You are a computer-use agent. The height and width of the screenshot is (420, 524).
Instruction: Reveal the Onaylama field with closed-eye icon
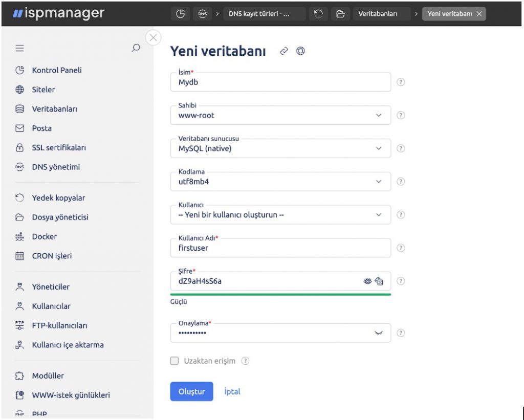pyautogui.click(x=378, y=333)
